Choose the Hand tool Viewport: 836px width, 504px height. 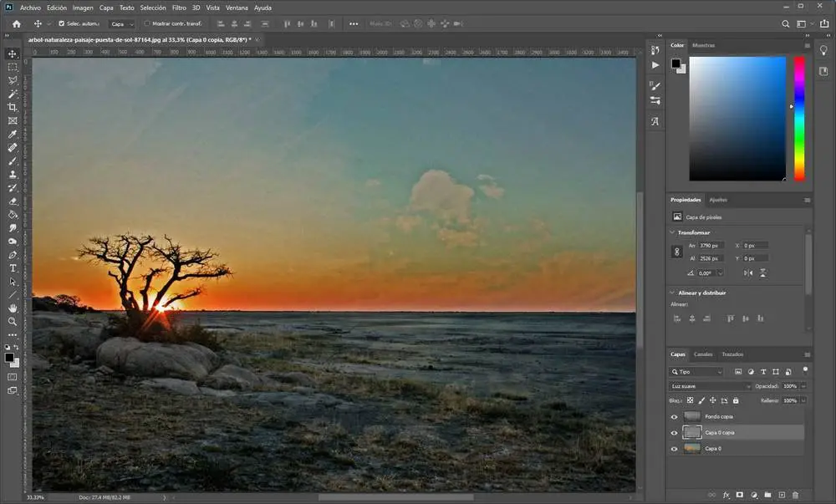13,308
